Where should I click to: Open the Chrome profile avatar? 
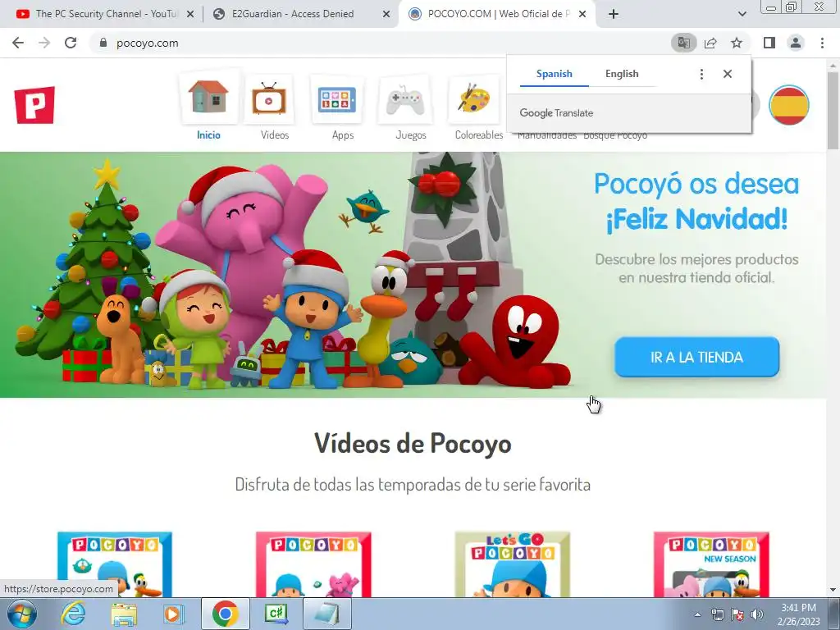796,43
